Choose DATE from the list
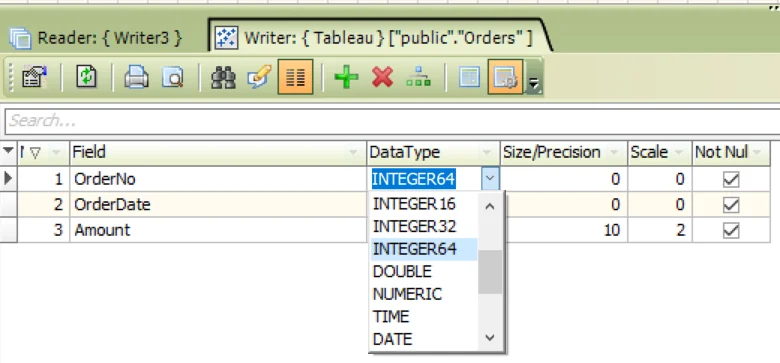This screenshot has width=780, height=363. (423, 339)
